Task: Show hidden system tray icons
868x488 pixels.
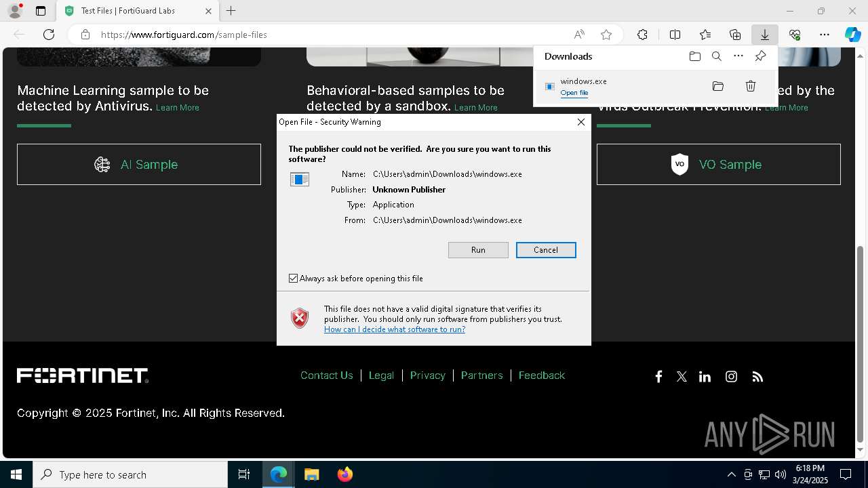Action: click(x=731, y=474)
